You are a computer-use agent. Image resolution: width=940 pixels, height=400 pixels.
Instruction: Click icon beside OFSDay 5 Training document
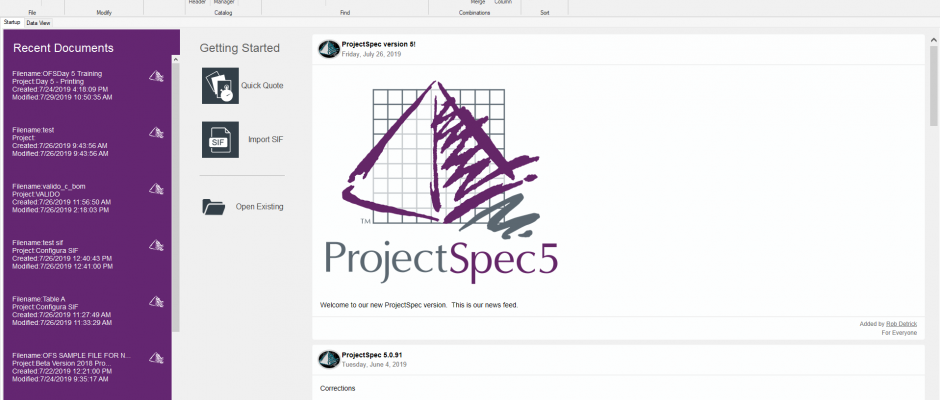pos(156,76)
